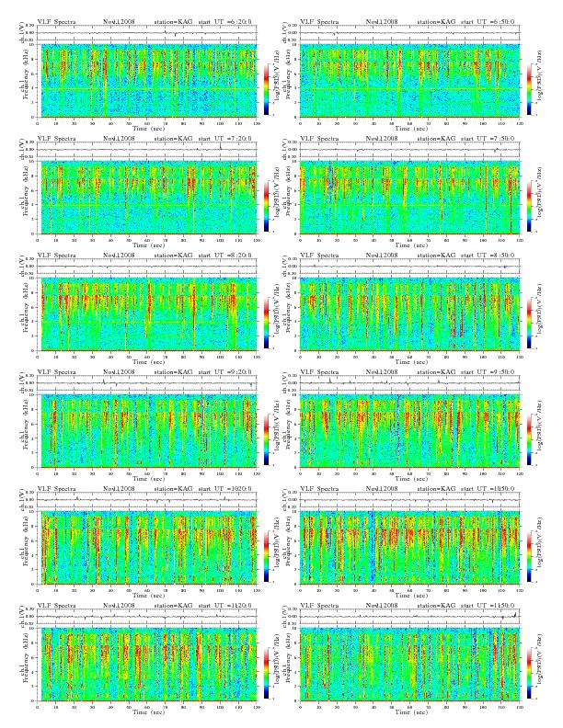
Task: Click 'Time (sec)' label under the 11:20:0 spectrogram
Action: (149, 712)
